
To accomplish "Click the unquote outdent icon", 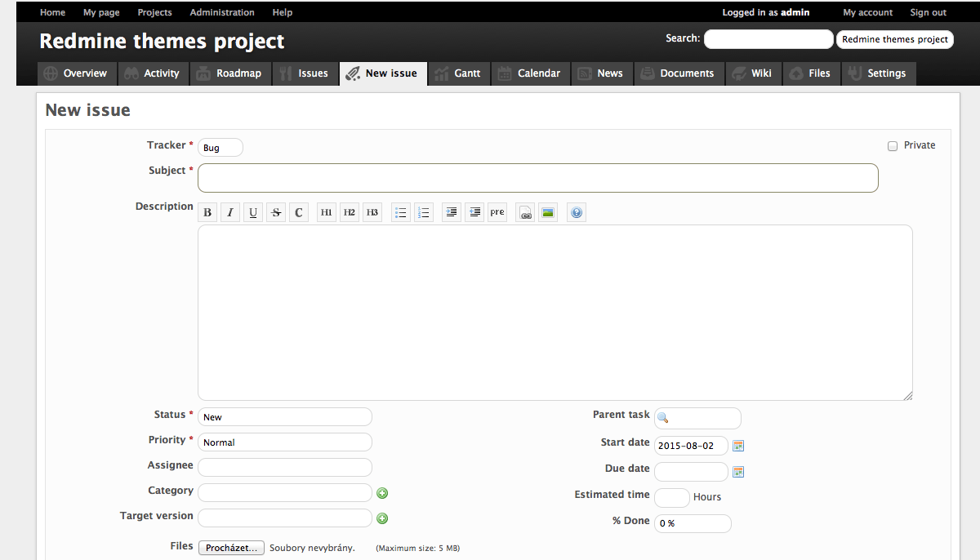I will click(474, 213).
